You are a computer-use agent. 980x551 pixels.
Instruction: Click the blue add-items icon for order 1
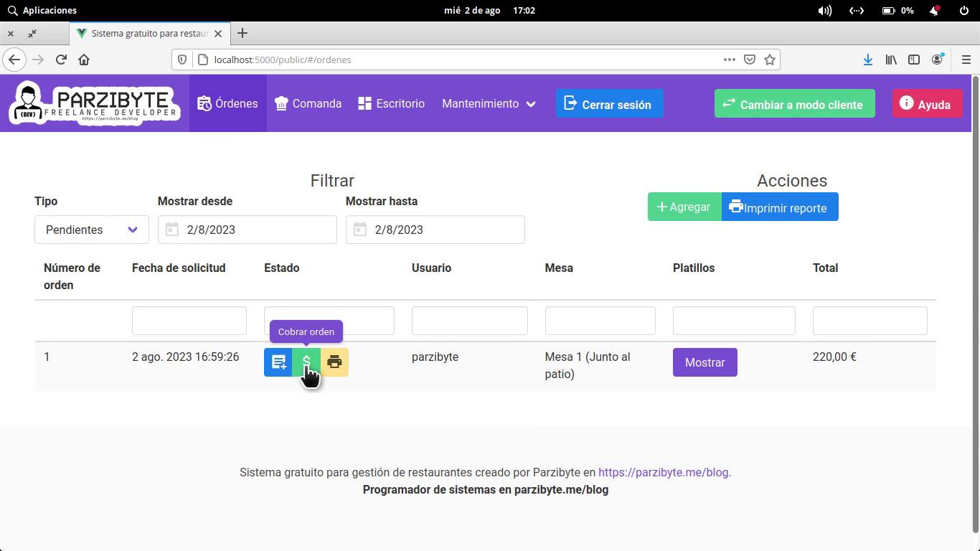[x=278, y=362]
